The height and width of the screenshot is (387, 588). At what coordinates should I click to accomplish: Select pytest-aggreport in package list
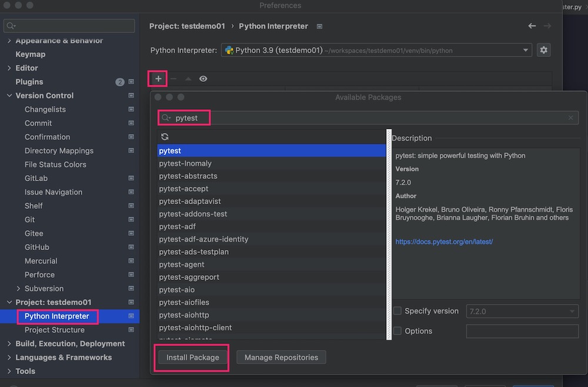(272, 277)
